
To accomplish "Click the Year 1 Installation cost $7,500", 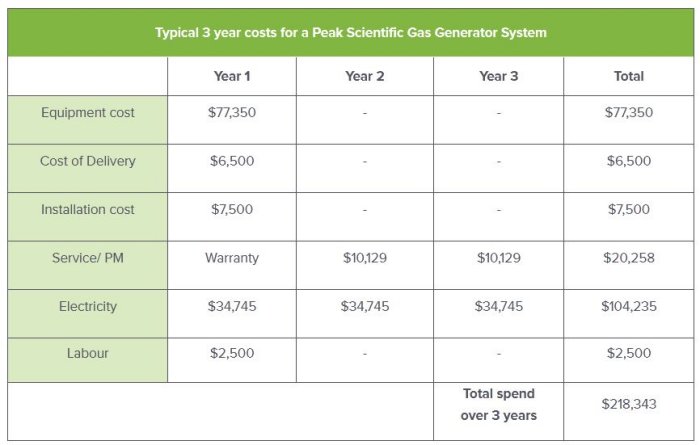I will point(231,210).
